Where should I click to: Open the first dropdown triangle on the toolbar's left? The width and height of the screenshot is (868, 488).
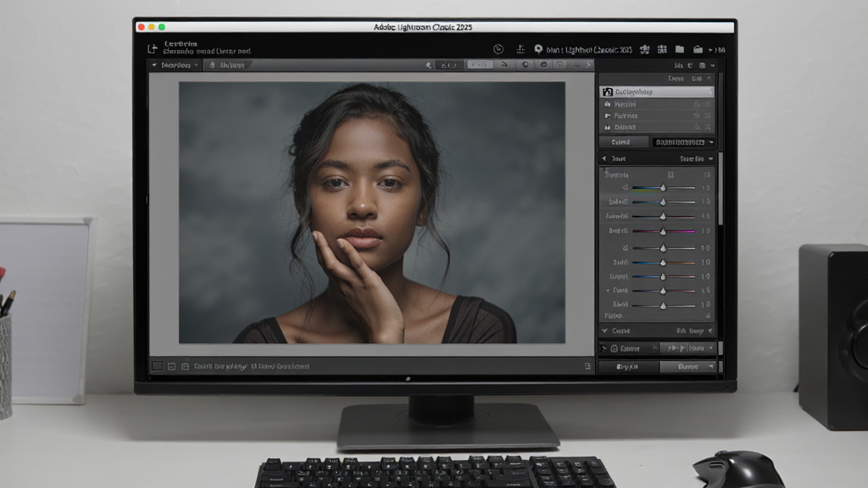tap(154, 65)
